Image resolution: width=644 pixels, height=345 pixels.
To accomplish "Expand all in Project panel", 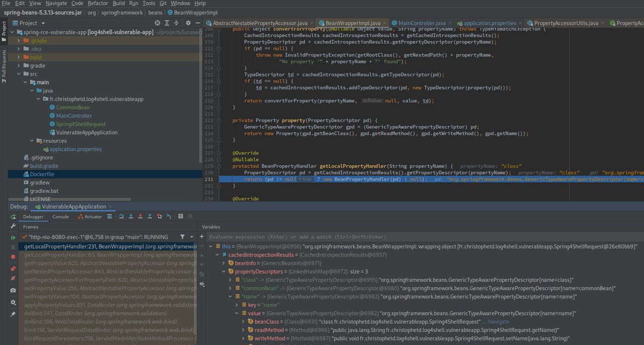I will coord(167,23).
